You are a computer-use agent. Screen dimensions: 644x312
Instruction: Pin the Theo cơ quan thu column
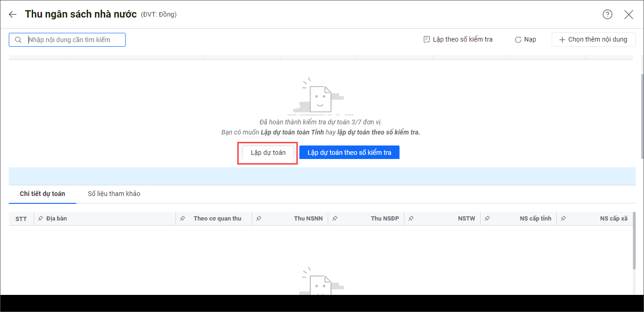[x=182, y=219]
